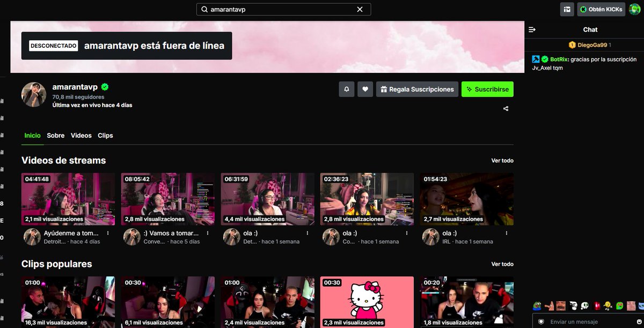
Task: Insert the Patrick Star emote
Action: [x=548, y=306]
